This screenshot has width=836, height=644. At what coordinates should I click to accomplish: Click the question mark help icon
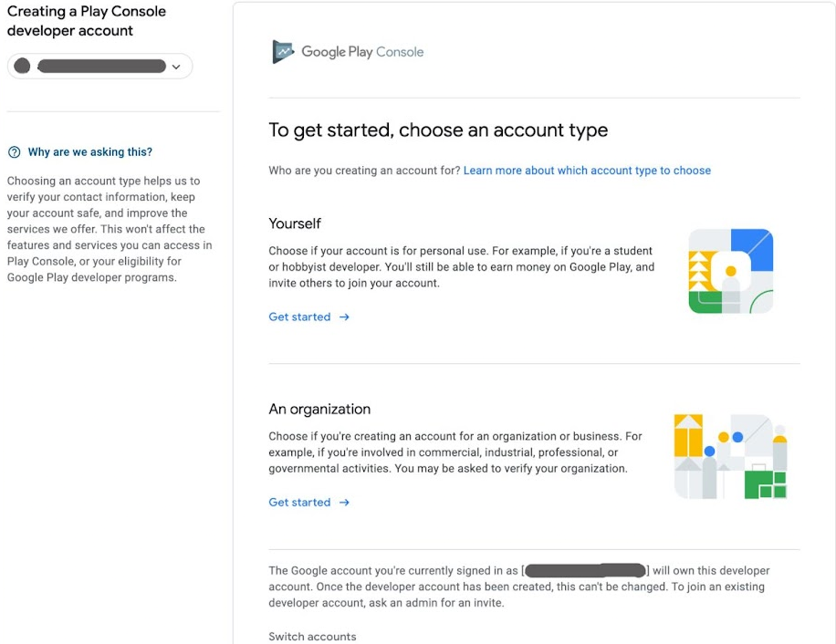tap(15, 152)
